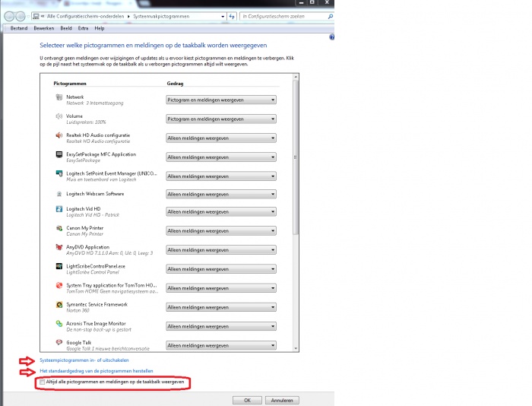The image size is (532, 406).
Task: Open the Bestand menu
Action: 19,28
